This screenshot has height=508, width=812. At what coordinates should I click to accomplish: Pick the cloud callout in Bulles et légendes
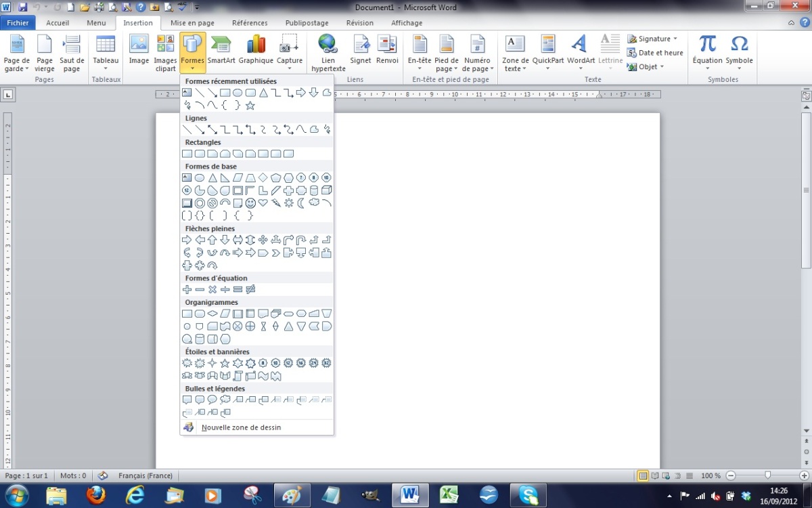[x=225, y=400]
